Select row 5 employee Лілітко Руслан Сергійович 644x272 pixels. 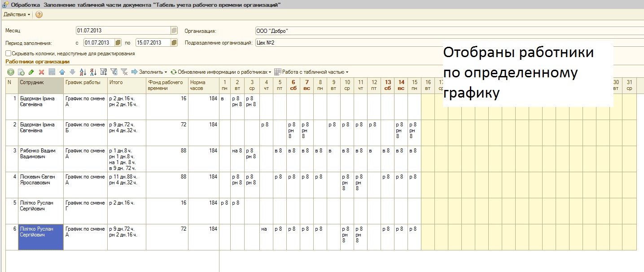pos(41,211)
